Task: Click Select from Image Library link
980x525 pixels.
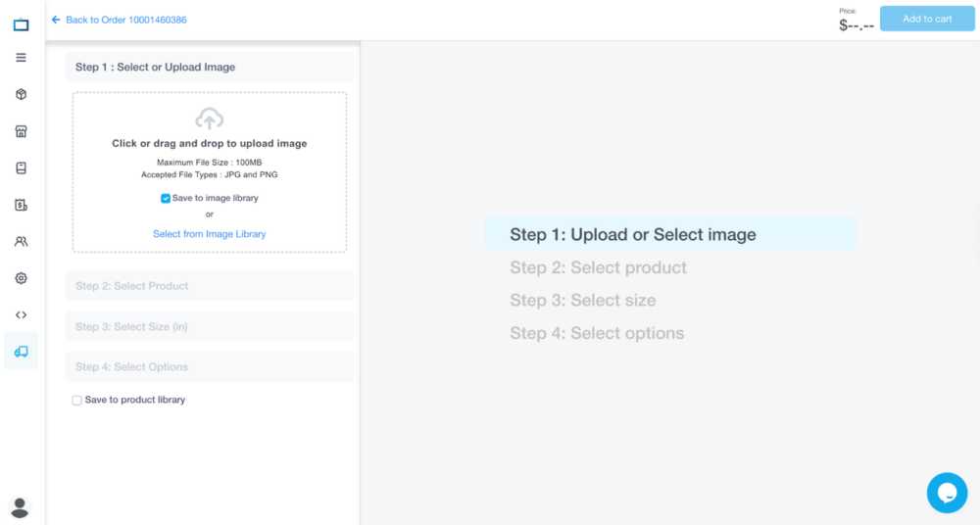Action: 209,234
